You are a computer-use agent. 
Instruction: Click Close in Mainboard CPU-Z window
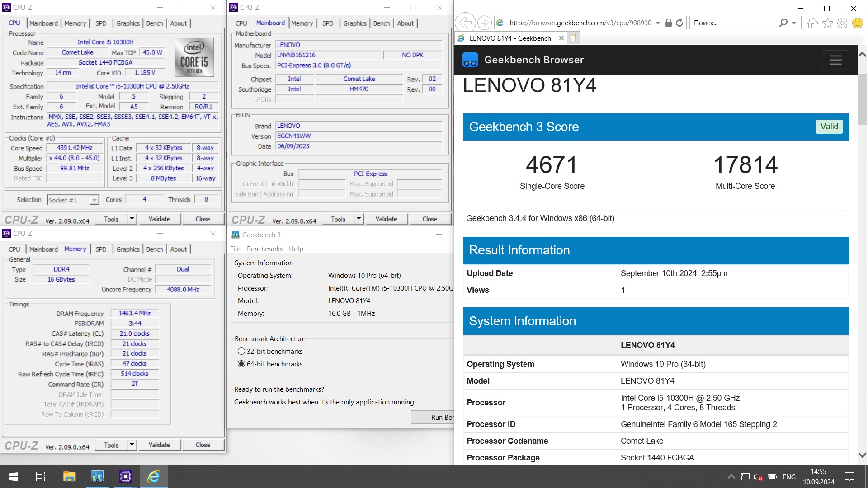(430, 219)
